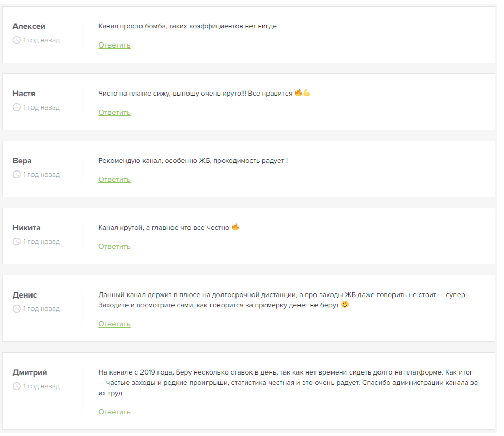Click author name Дмитрий
504x436 pixels.
[30, 372]
